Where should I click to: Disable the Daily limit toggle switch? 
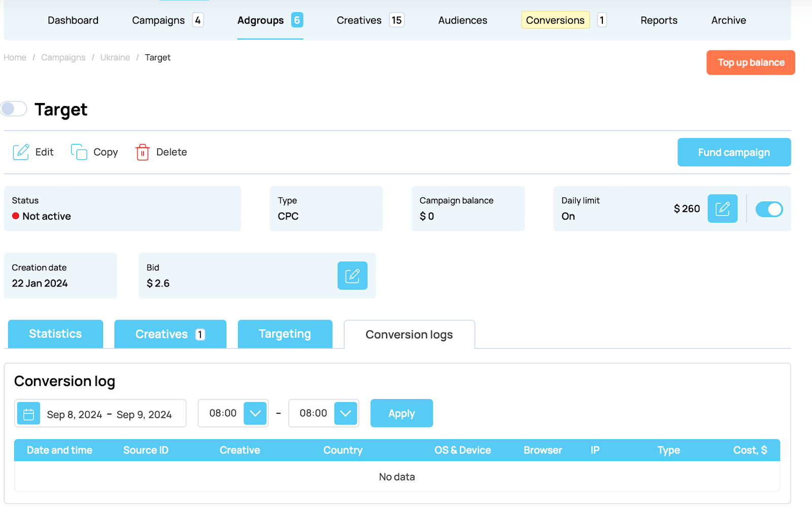tap(769, 209)
